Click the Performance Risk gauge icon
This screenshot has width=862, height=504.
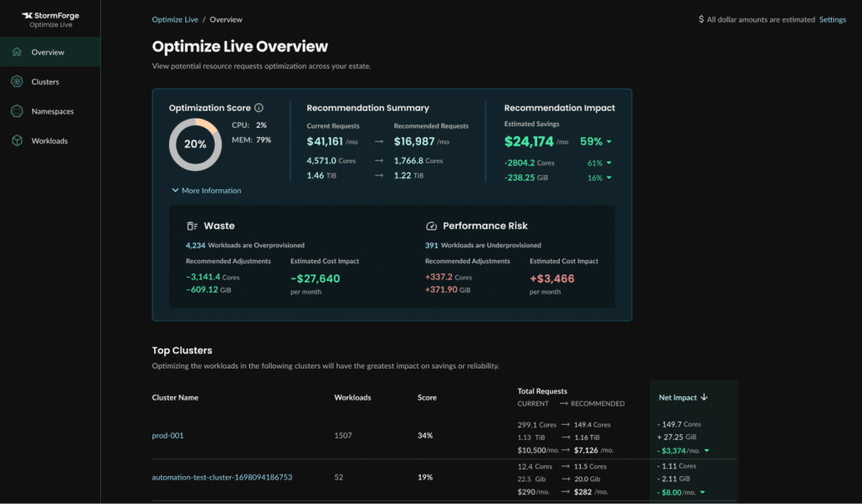tap(432, 225)
